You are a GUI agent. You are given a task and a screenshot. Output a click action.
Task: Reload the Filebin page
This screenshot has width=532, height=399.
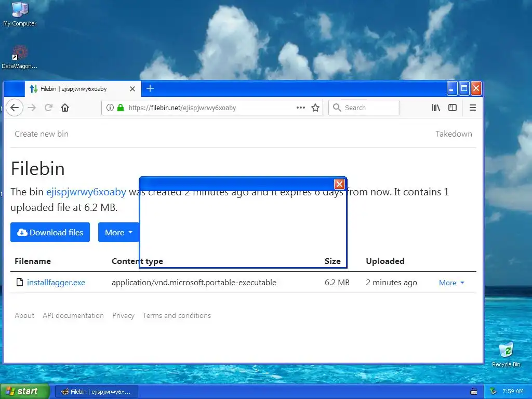(48, 108)
